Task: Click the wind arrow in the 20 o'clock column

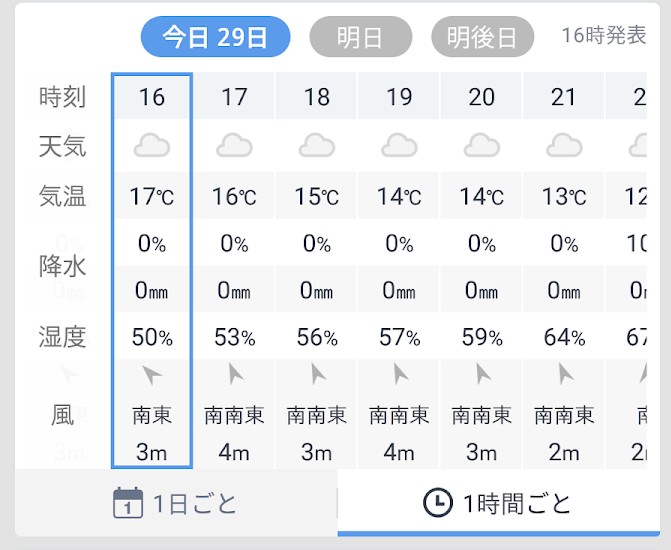Action: pyautogui.click(x=483, y=375)
